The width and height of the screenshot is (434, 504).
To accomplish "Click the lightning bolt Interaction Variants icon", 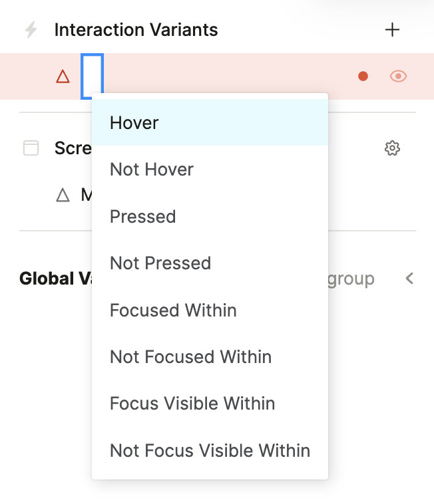I will [x=31, y=30].
